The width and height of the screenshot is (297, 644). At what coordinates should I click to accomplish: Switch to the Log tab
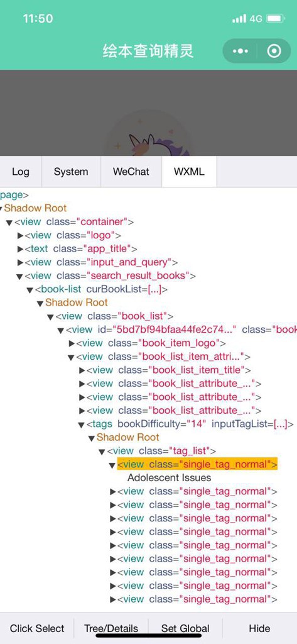click(x=21, y=172)
